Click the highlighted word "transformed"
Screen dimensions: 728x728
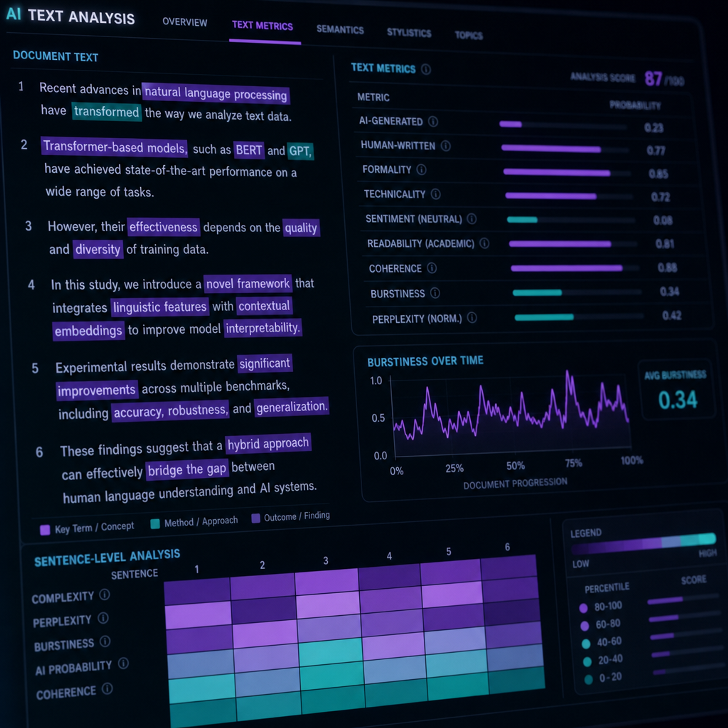107,112
